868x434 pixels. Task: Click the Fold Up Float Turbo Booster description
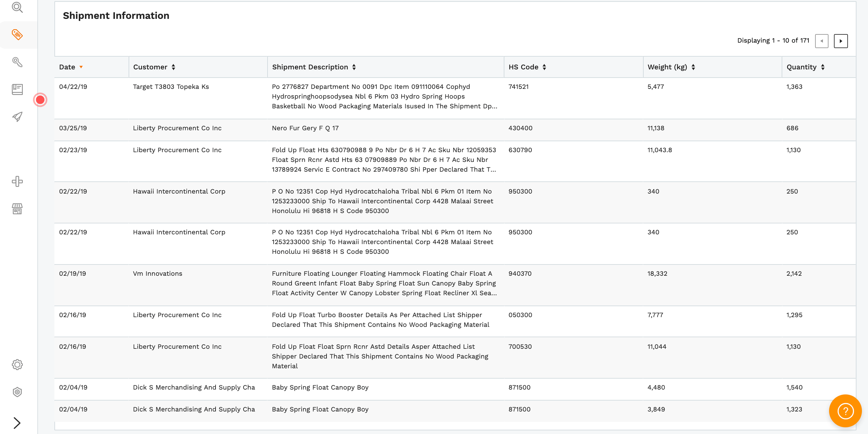pyautogui.click(x=380, y=320)
